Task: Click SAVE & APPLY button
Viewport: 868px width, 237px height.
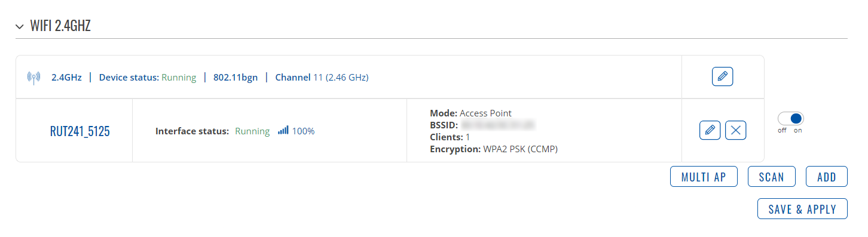Action: click(802, 209)
